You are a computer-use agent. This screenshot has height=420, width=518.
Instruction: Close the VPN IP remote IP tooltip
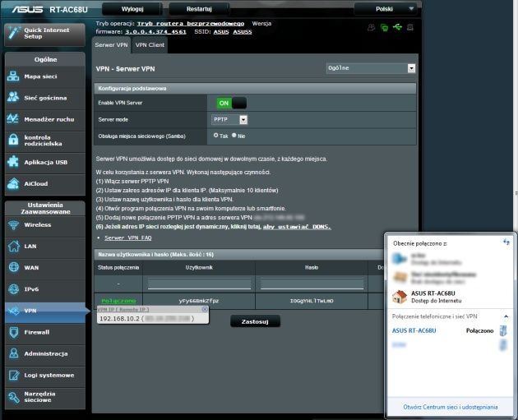click(205, 309)
